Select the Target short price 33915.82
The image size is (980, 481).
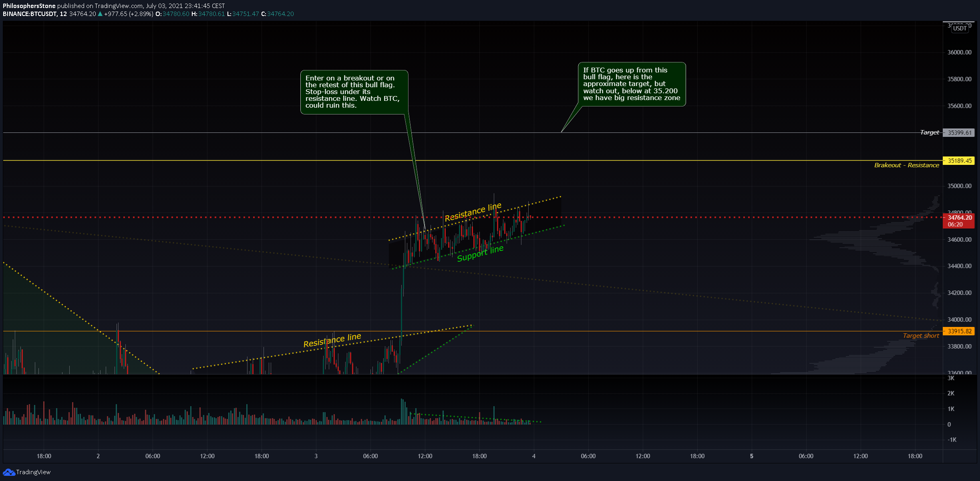point(959,331)
